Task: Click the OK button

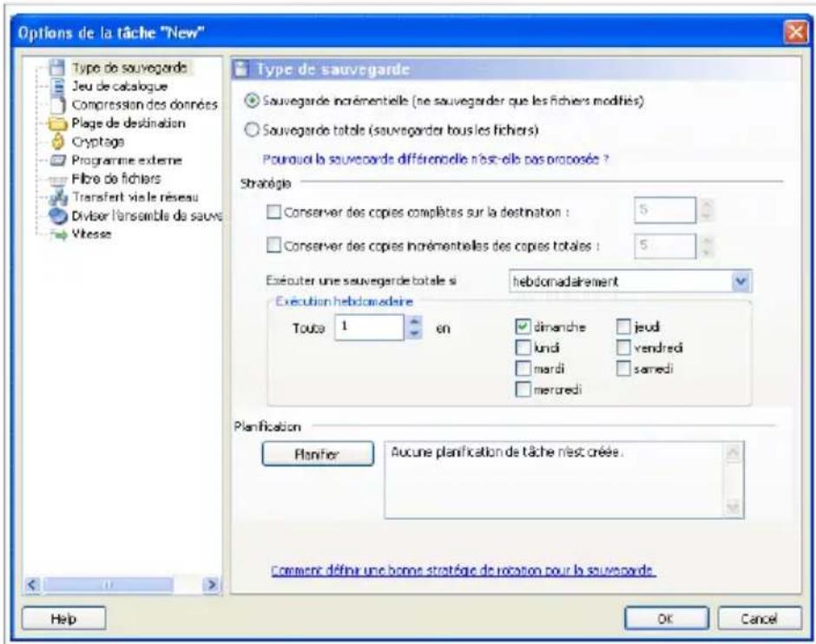Action: (666, 619)
